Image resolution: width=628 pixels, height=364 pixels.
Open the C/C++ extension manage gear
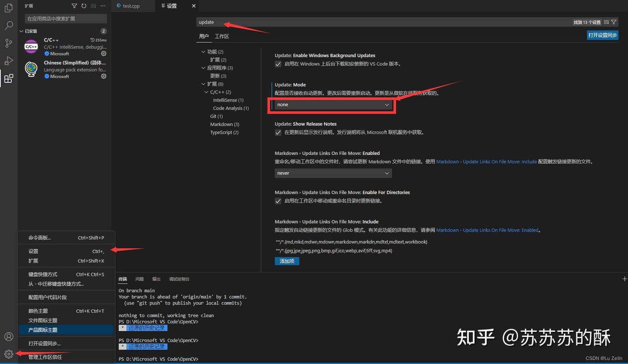tap(103, 53)
